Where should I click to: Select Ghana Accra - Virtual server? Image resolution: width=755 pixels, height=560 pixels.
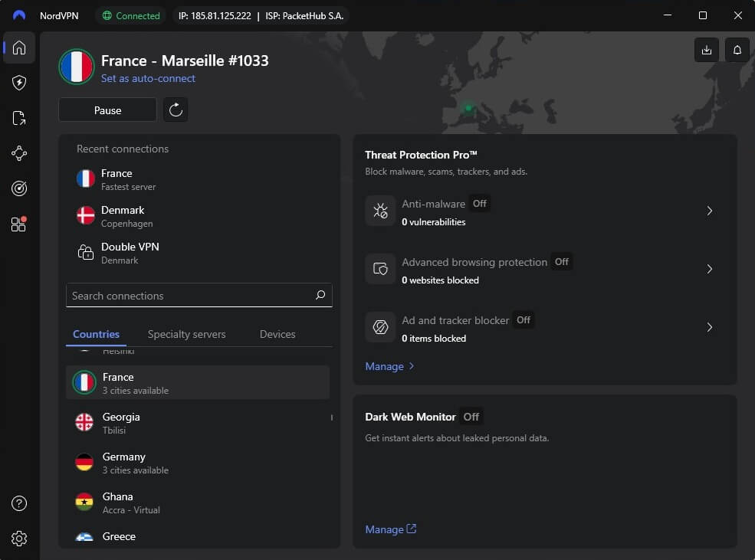(198, 503)
